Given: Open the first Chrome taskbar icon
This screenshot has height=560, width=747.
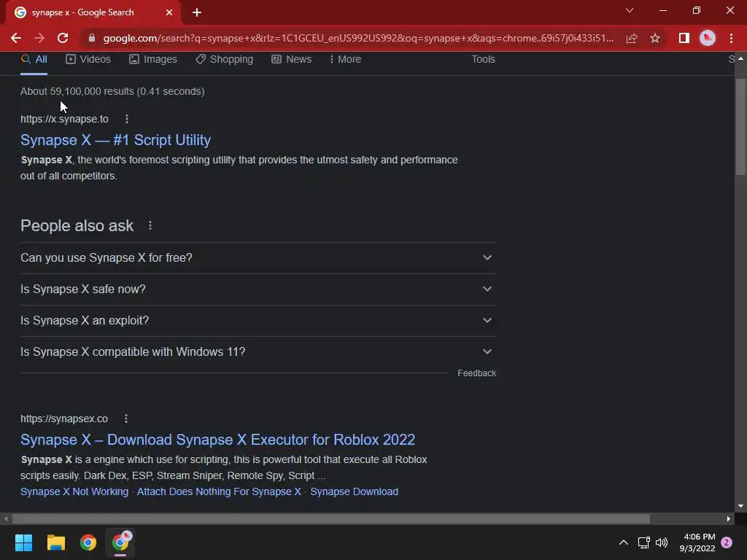Looking at the screenshot, I should click(88, 542).
